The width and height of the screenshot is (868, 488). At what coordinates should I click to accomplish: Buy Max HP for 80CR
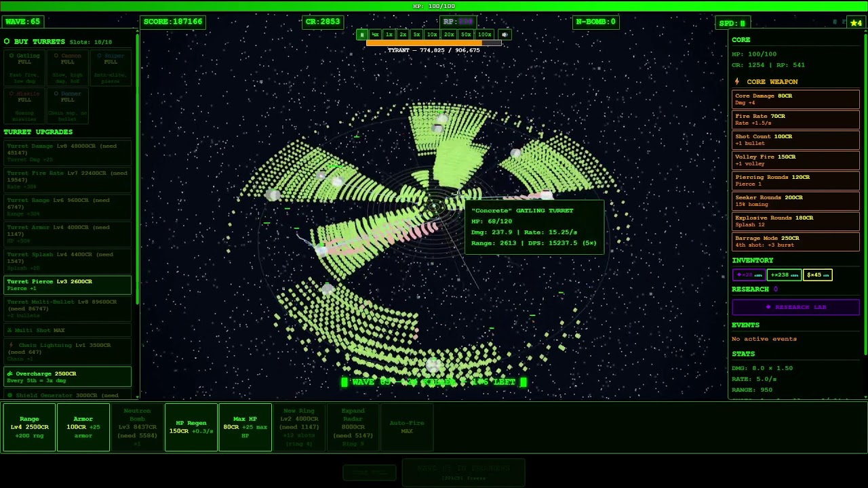pos(245,427)
